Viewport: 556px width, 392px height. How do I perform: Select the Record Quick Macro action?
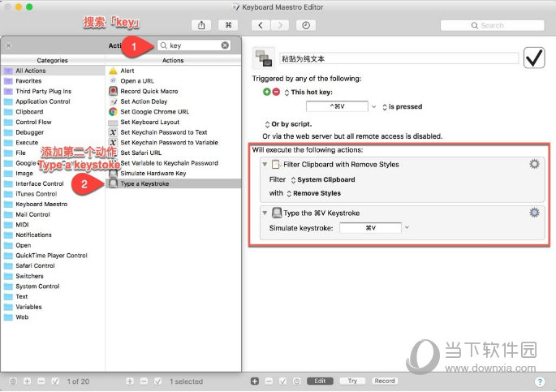coord(174,91)
